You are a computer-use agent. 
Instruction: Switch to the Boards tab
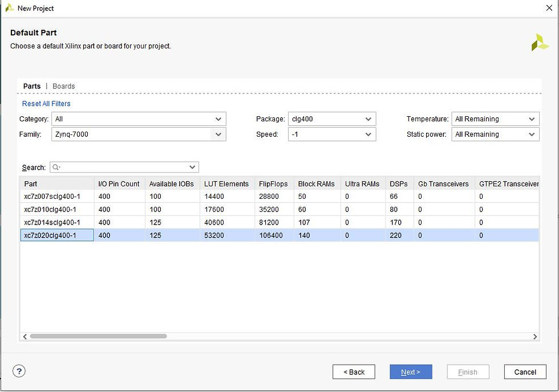click(64, 86)
